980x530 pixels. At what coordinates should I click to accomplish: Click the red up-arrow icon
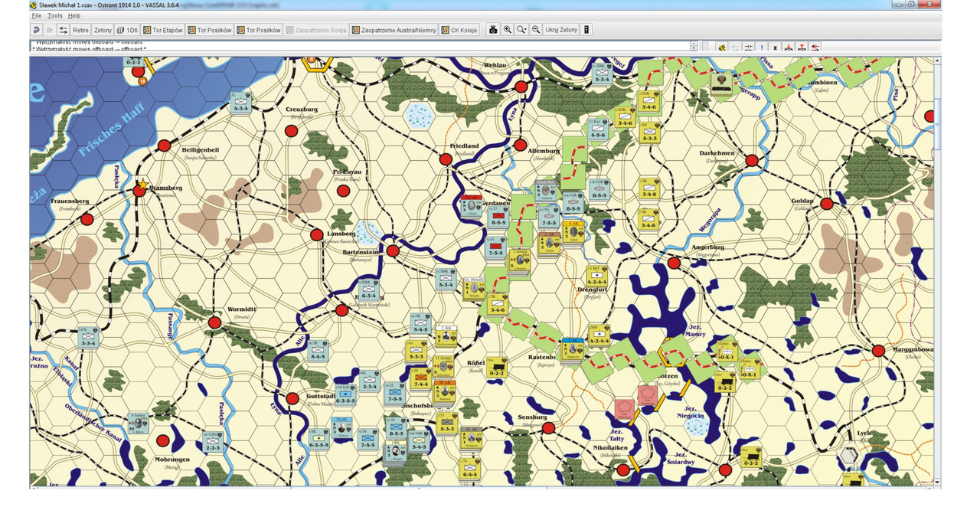(802, 47)
